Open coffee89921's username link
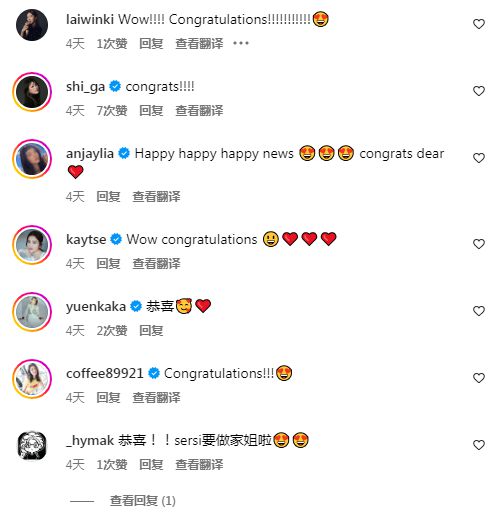 (105, 373)
